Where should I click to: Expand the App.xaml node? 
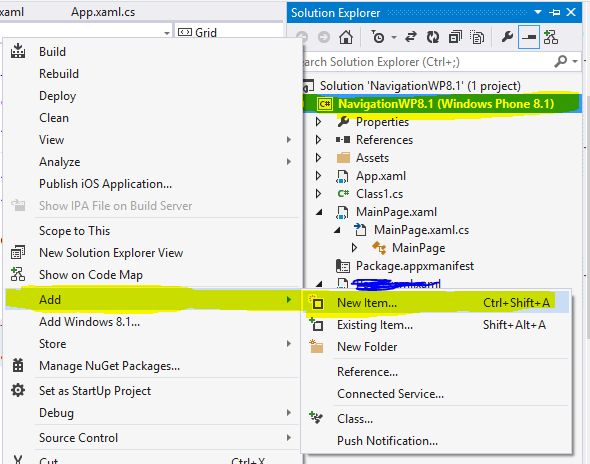[318, 176]
